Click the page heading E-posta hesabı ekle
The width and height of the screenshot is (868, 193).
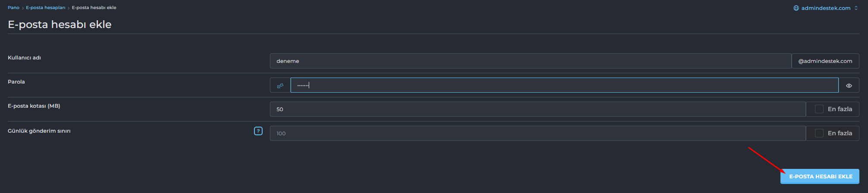(60, 25)
